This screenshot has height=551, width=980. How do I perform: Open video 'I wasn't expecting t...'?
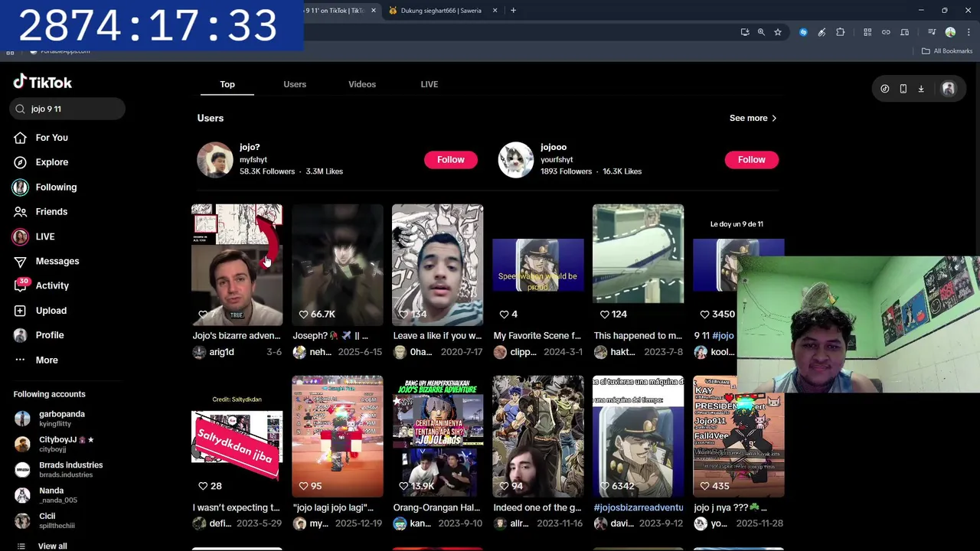click(x=237, y=436)
